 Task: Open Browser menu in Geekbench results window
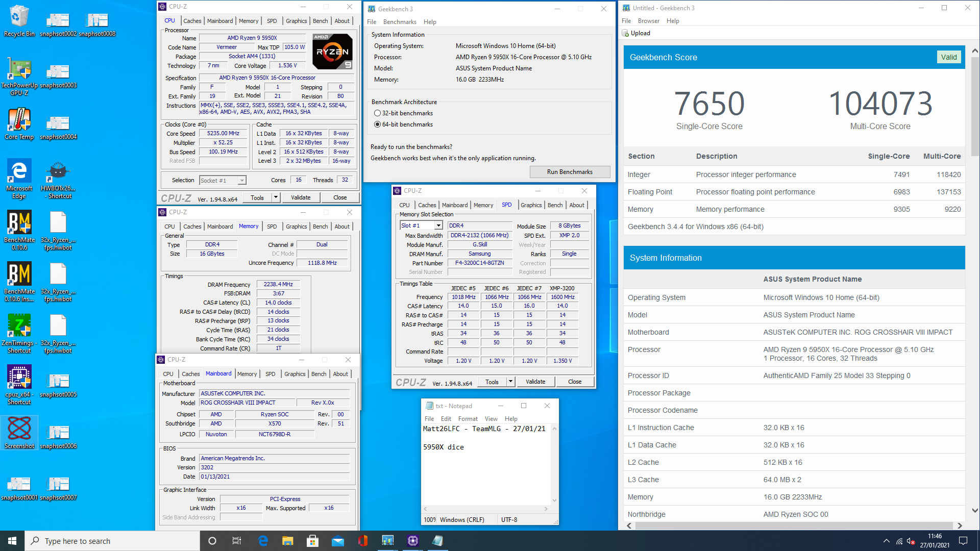click(x=648, y=21)
